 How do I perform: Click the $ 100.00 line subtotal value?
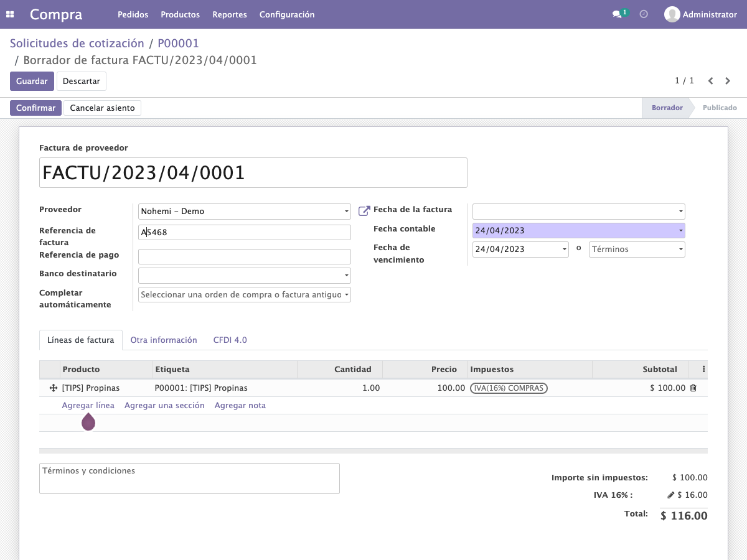pyautogui.click(x=668, y=388)
